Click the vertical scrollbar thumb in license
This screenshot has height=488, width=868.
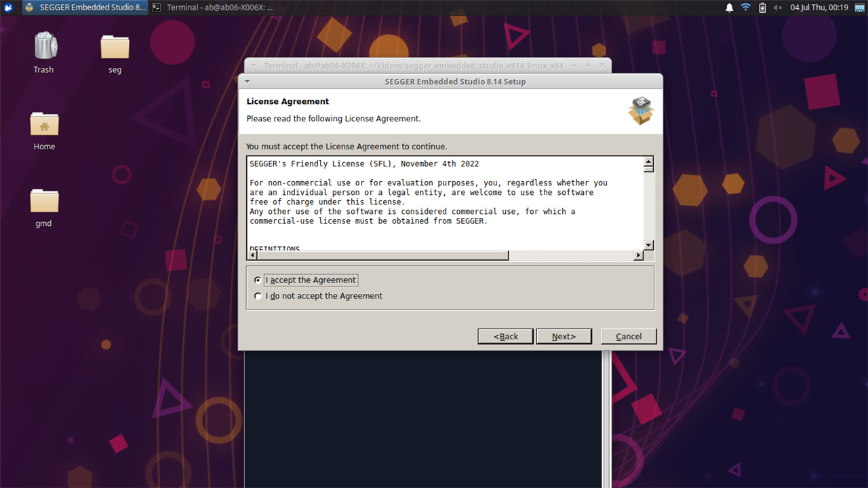648,170
